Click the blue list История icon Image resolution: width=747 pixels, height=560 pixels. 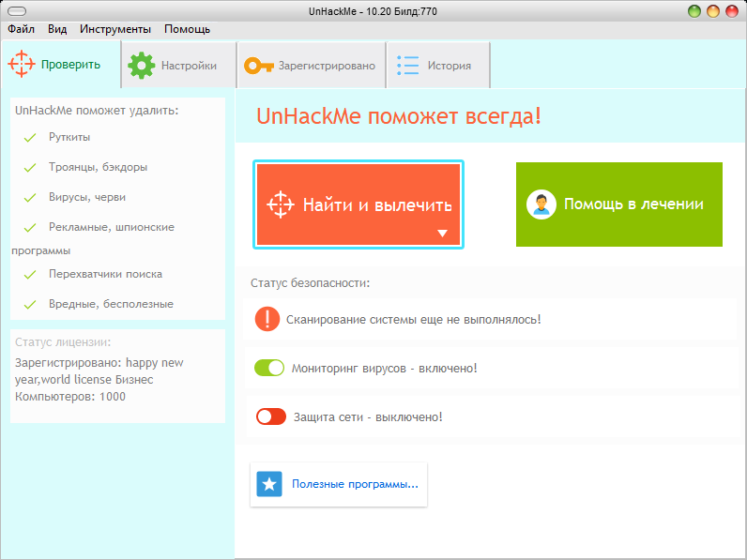coord(408,66)
